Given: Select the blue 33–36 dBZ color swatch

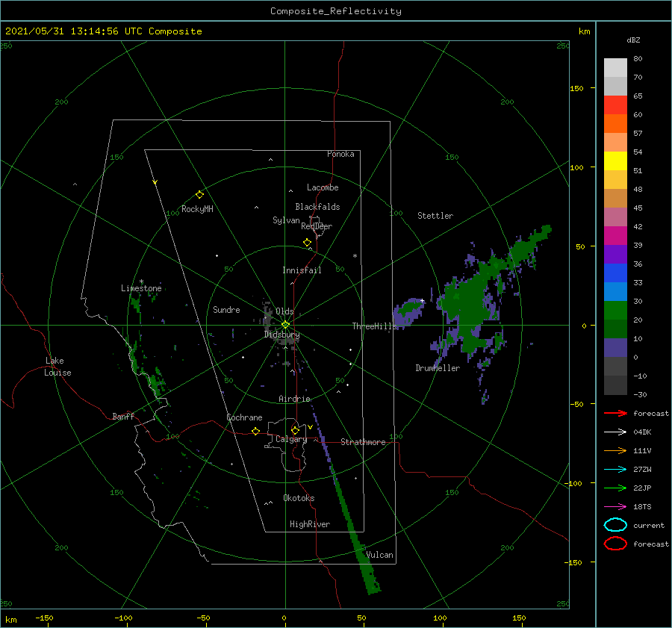Looking at the screenshot, I should (x=615, y=273).
